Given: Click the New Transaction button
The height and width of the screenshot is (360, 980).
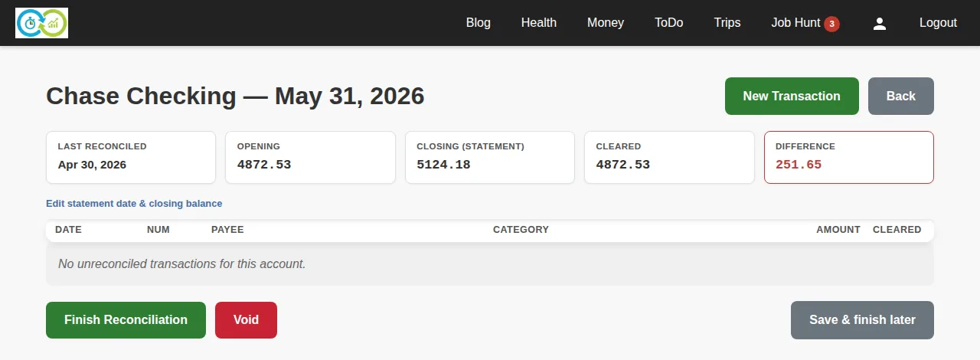Looking at the screenshot, I should (792, 97).
